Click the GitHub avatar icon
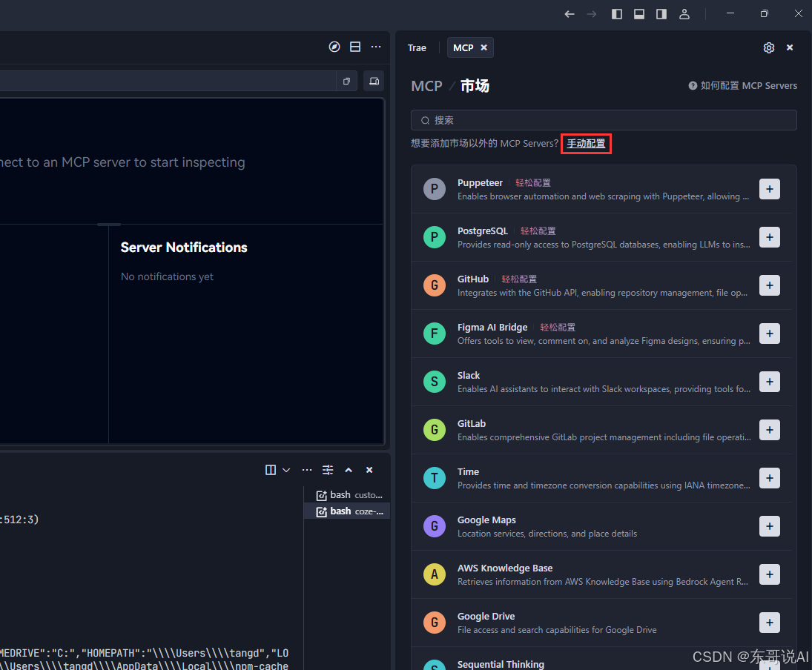The width and height of the screenshot is (812, 670). point(435,285)
